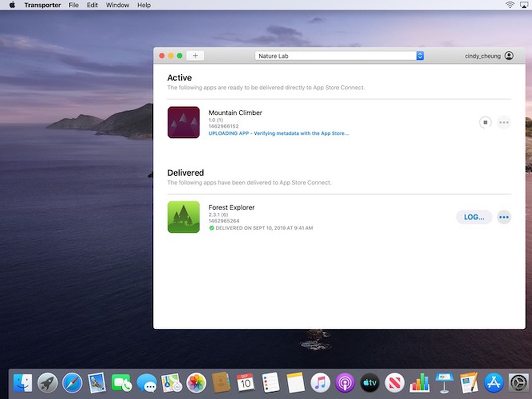Image resolution: width=532 pixels, height=399 pixels.
Task: Click the delivered on Sept 10 status
Action: coord(261,228)
